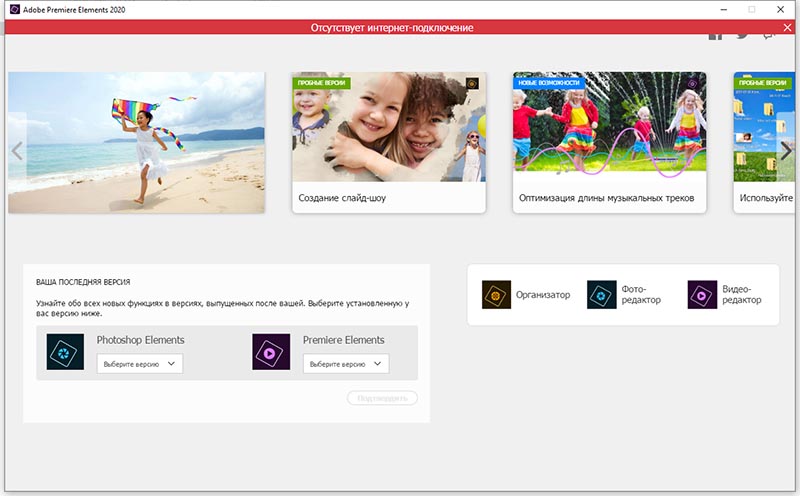Click video badge on music tracks card
Image resolution: width=800 pixels, height=496 pixels.
pos(692,83)
